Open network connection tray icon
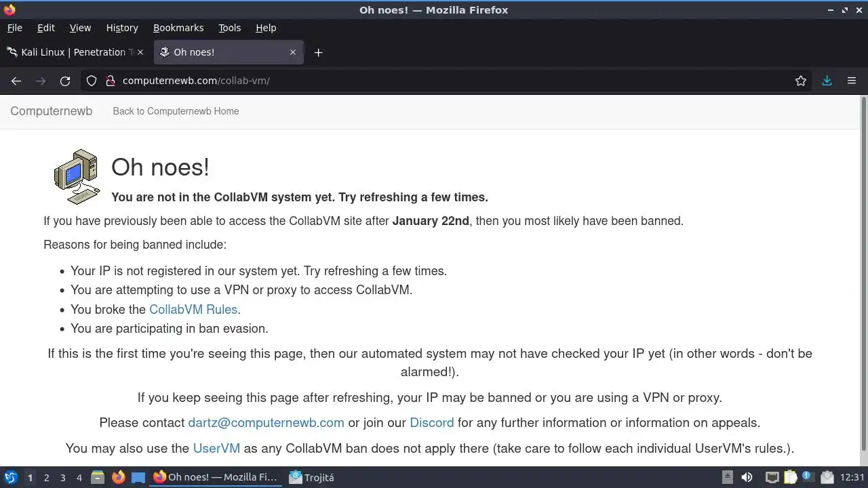868x488 pixels. (772, 477)
